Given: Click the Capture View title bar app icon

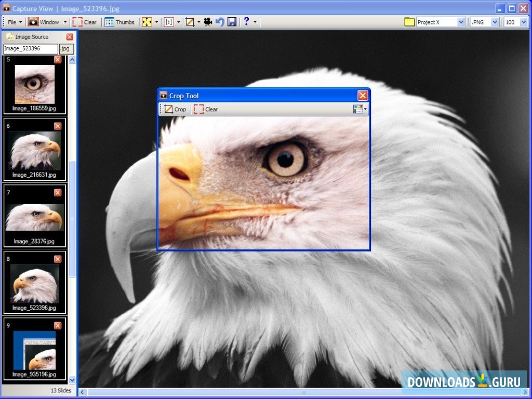Looking at the screenshot, I should pos(6,8).
